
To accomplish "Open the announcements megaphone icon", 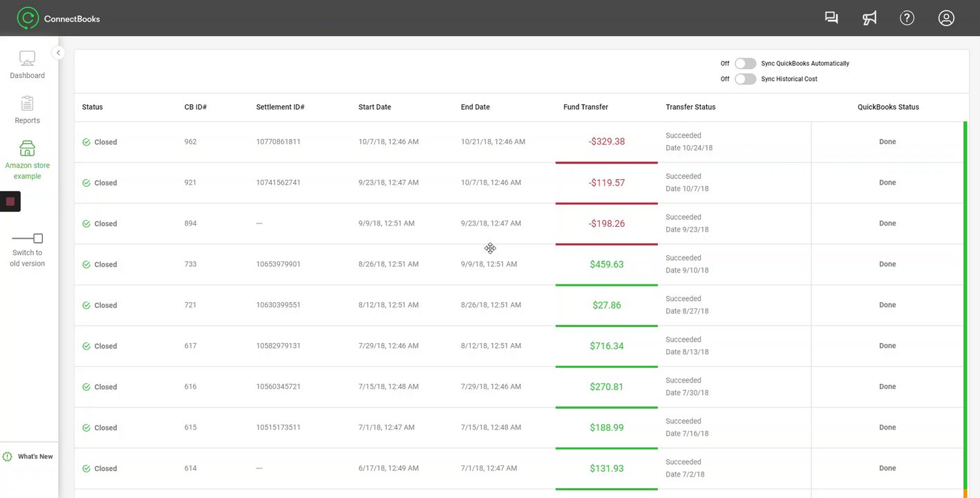I will point(869,18).
